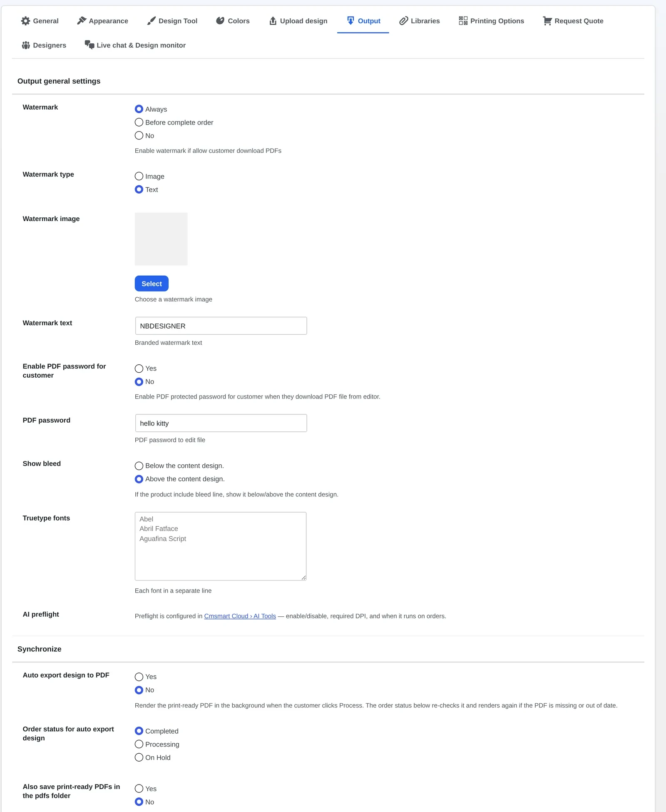Image resolution: width=666 pixels, height=812 pixels.
Task: Enable saving print-ready PDFs in pdfs folder
Action: coord(139,789)
